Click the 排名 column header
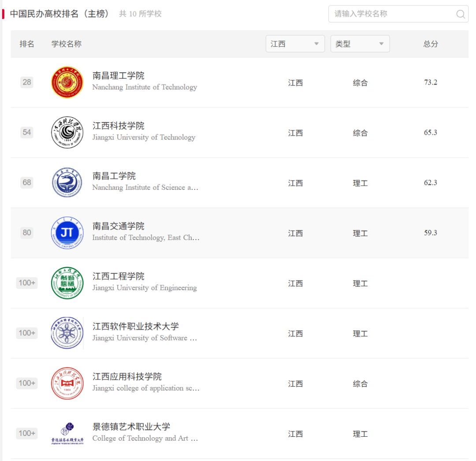The image size is (476, 461). coord(28,44)
